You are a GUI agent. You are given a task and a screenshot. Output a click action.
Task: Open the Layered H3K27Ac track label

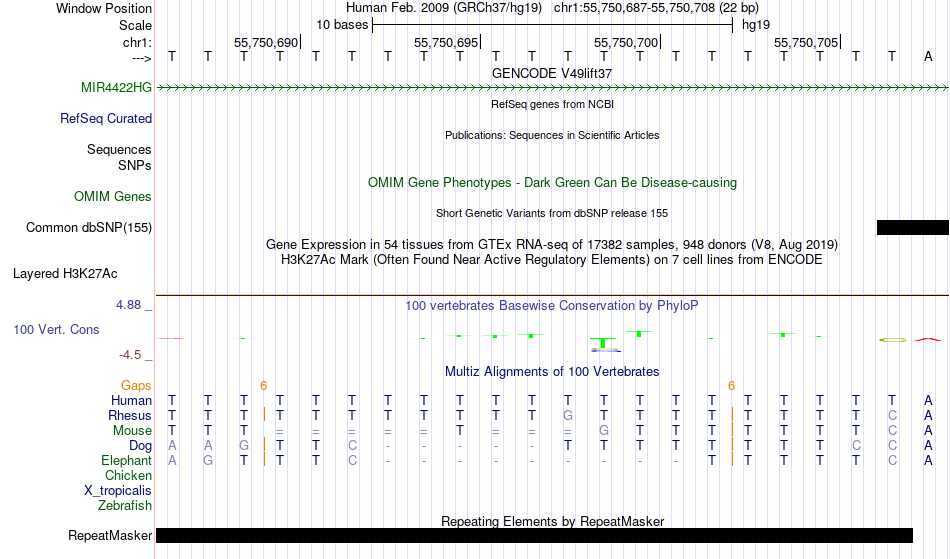pos(65,273)
